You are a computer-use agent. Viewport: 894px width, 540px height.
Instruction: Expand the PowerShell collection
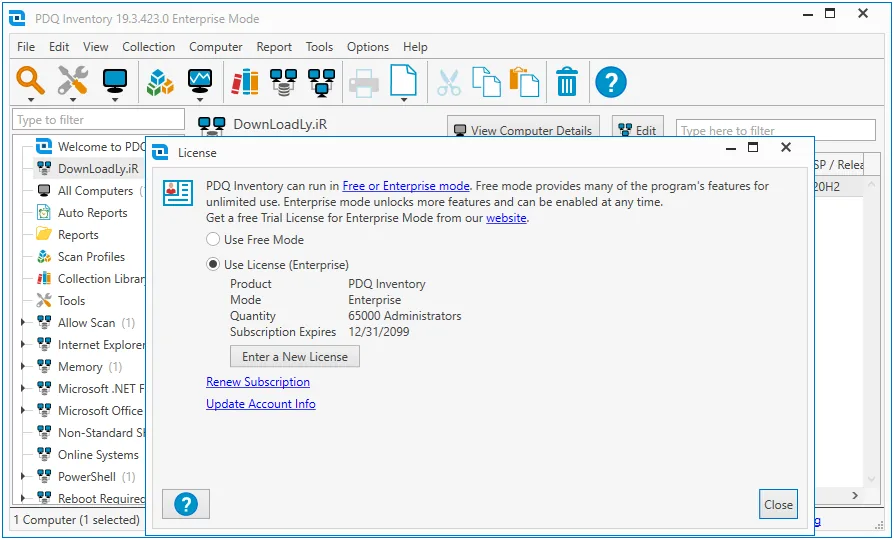pos(23,477)
